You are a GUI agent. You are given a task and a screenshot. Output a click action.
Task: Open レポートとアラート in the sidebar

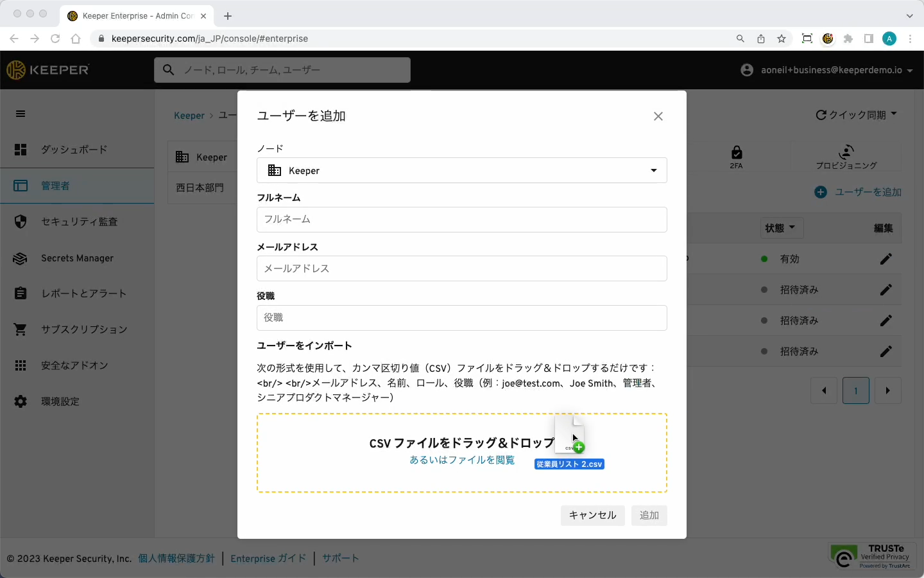coord(83,293)
